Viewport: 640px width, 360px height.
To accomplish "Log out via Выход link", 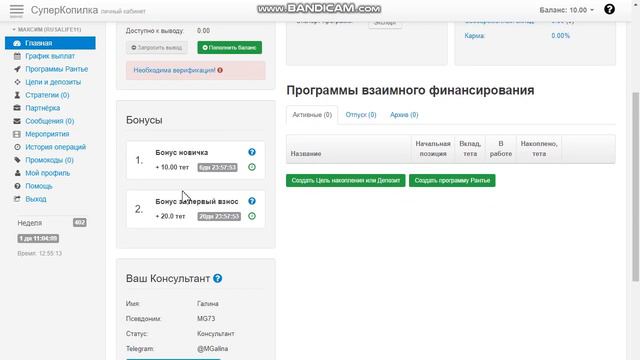I will pos(36,199).
